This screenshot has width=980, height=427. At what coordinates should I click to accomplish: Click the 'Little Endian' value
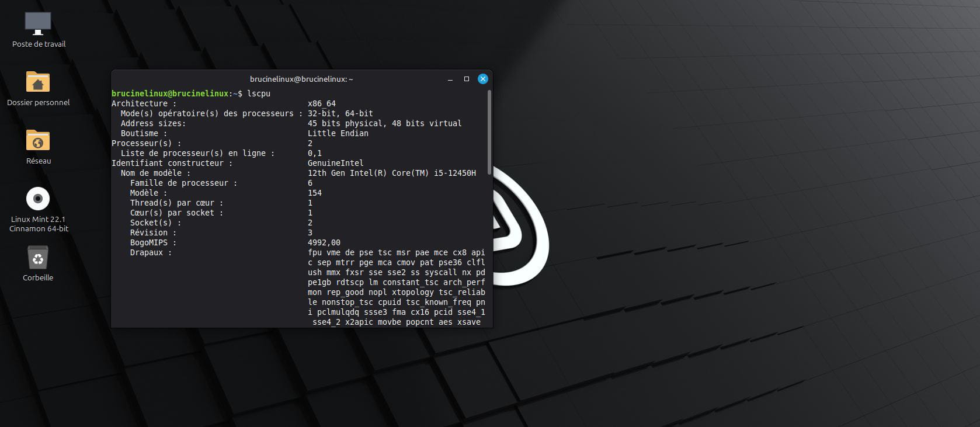coord(338,133)
